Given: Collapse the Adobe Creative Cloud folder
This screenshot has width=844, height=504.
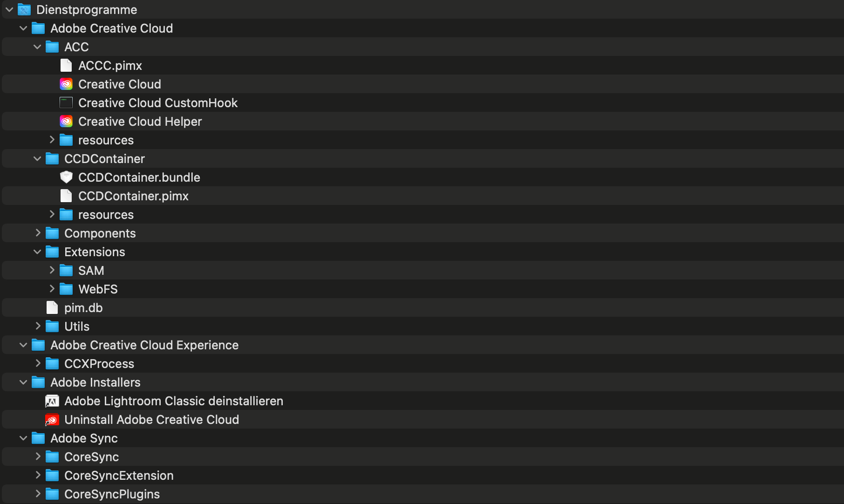Looking at the screenshot, I should pos(23,28).
